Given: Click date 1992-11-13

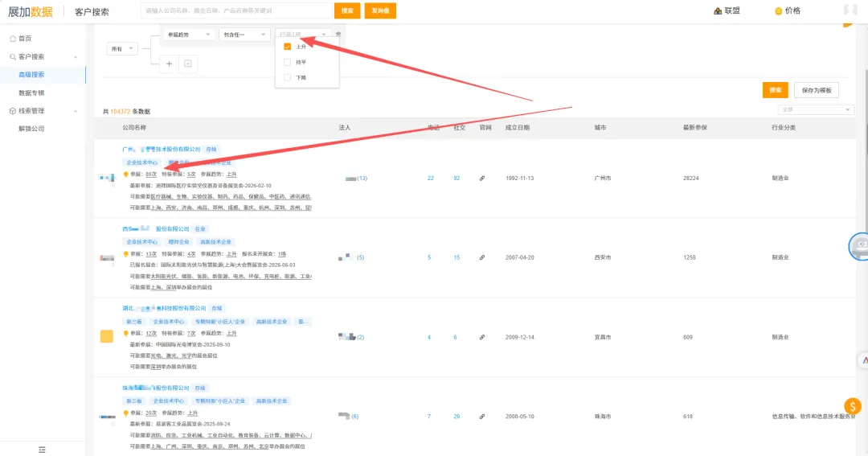Looking at the screenshot, I should click(520, 179).
